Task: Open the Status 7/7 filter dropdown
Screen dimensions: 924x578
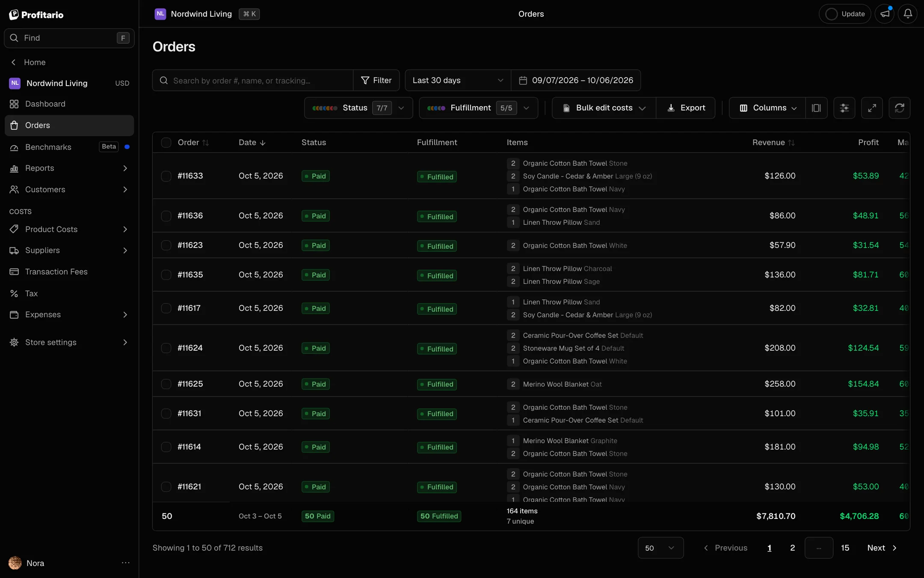Action: (358, 108)
